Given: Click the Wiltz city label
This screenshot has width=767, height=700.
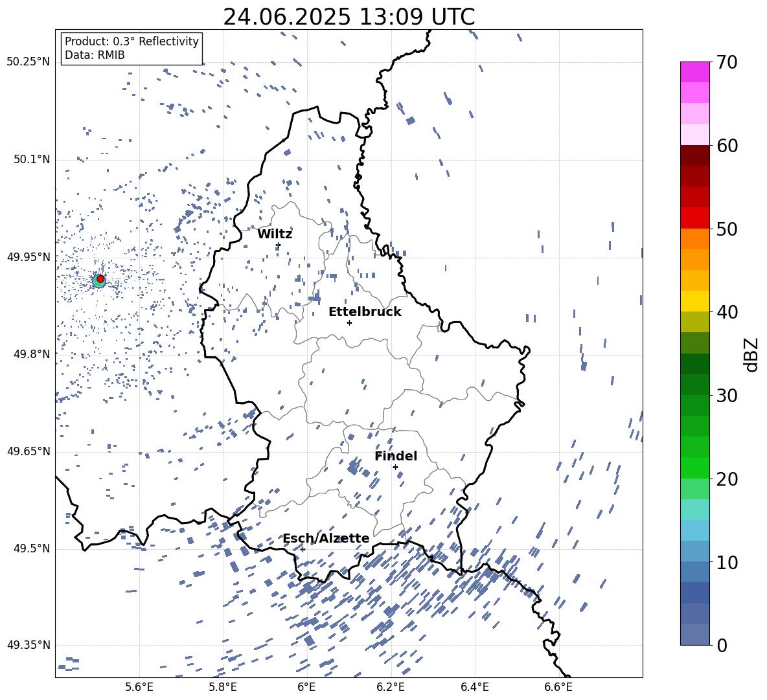Looking at the screenshot, I should (x=275, y=234).
